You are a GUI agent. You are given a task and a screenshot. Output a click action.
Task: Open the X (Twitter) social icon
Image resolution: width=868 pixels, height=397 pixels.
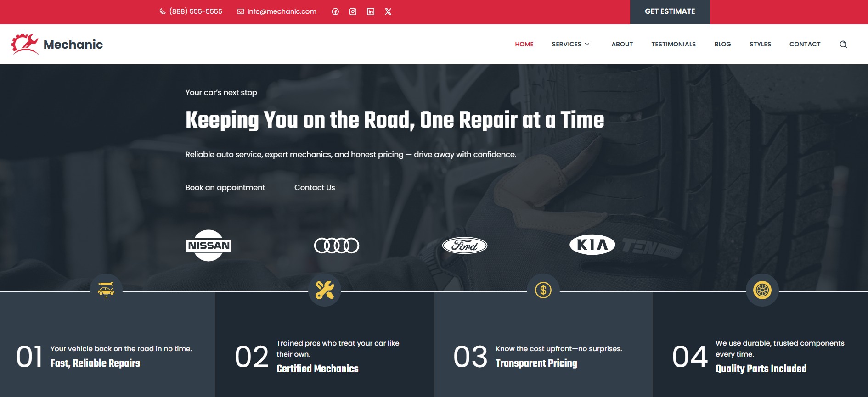pyautogui.click(x=388, y=11)
